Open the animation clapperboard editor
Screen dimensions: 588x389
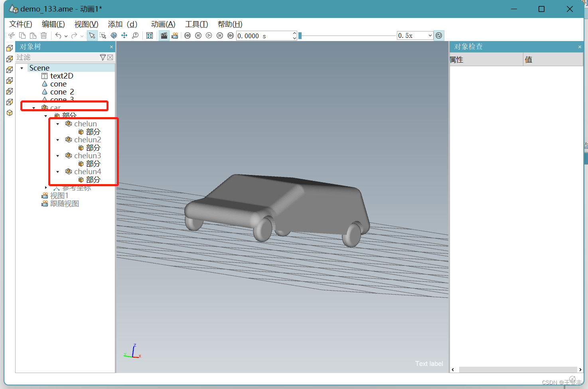click(x=164, y=35)
